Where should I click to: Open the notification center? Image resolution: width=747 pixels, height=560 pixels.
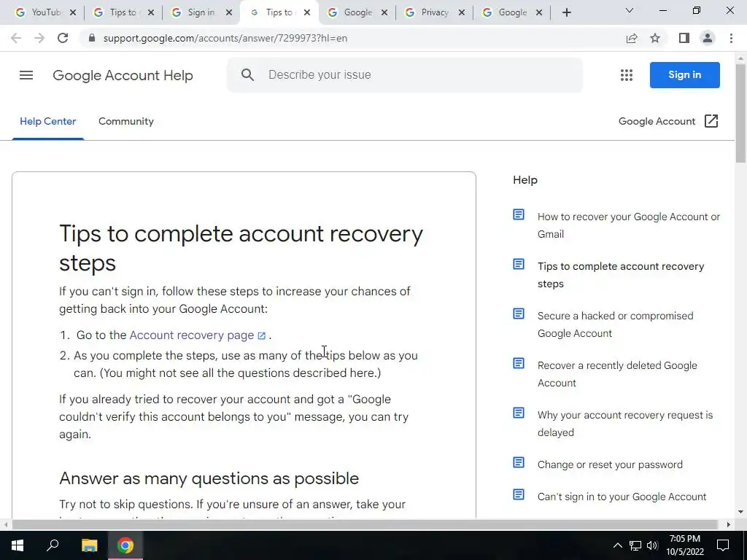tap(723, 545)
